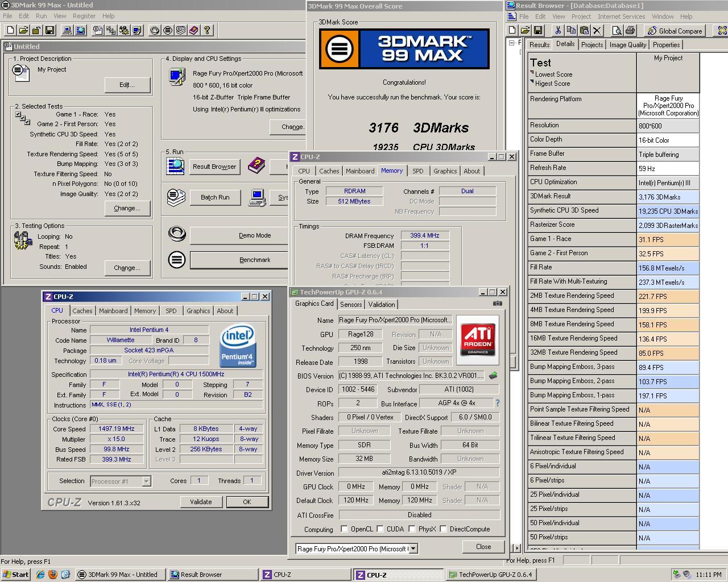728x582 pixels.
Task: Click Global Compare button in Result Browser
Action: click(x=675, y=31)
